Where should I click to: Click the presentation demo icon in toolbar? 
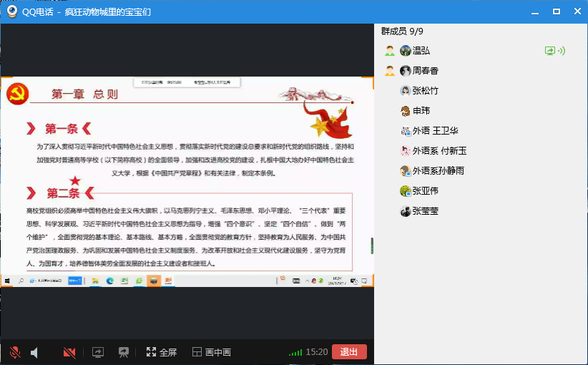point(123,352)
